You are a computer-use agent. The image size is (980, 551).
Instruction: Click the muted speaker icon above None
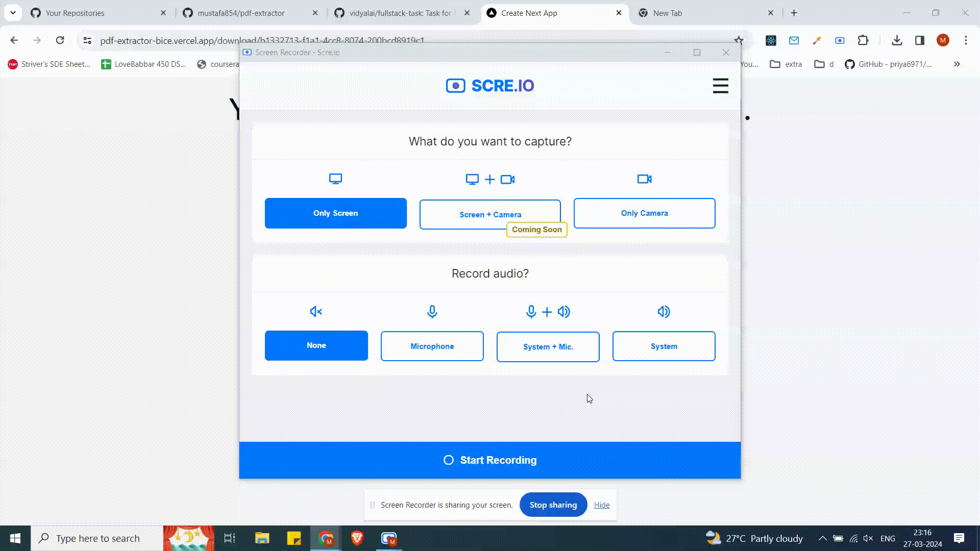point(316,312)
